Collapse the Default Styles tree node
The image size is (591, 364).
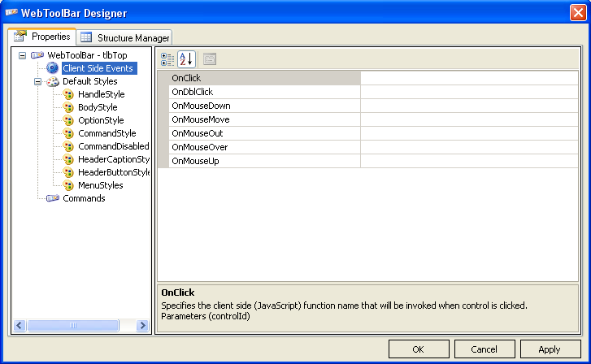pos(37,81)
